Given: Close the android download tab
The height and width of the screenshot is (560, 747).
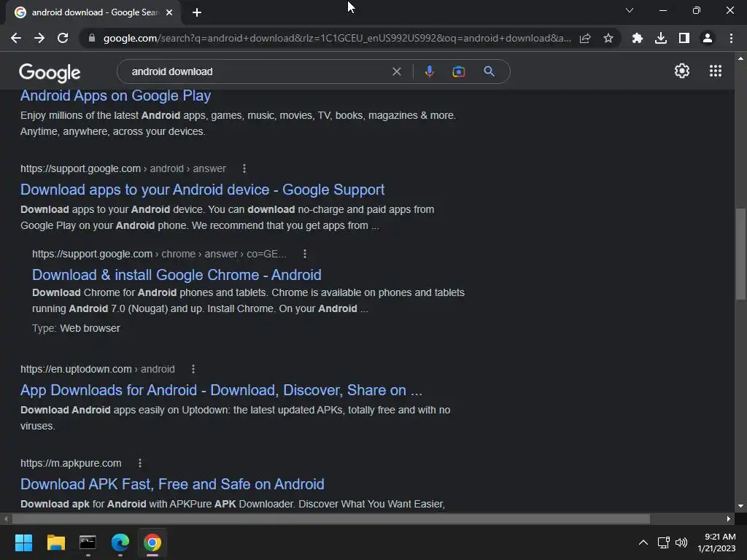Looking at the screenshot, I should (169, 12).
